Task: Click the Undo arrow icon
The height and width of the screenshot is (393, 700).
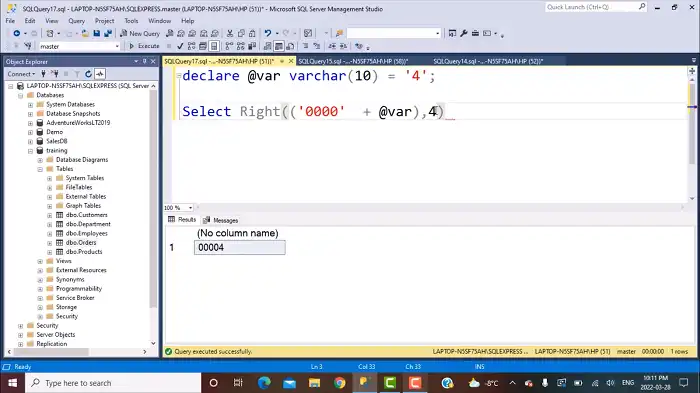Action: (x=268, y=33)
